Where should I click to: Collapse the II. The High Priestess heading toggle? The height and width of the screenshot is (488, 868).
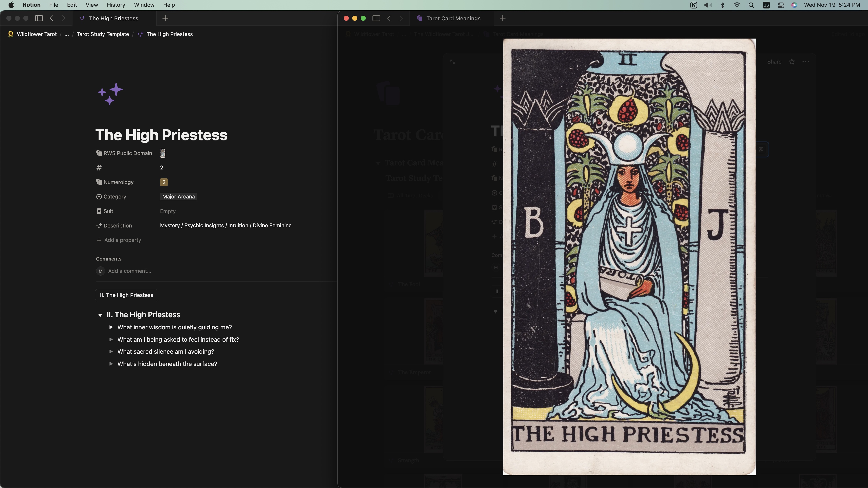pos(100,315)
